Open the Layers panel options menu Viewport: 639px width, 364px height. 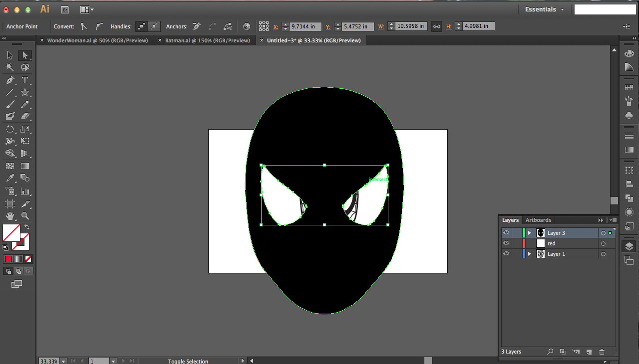tap(613, 220)
